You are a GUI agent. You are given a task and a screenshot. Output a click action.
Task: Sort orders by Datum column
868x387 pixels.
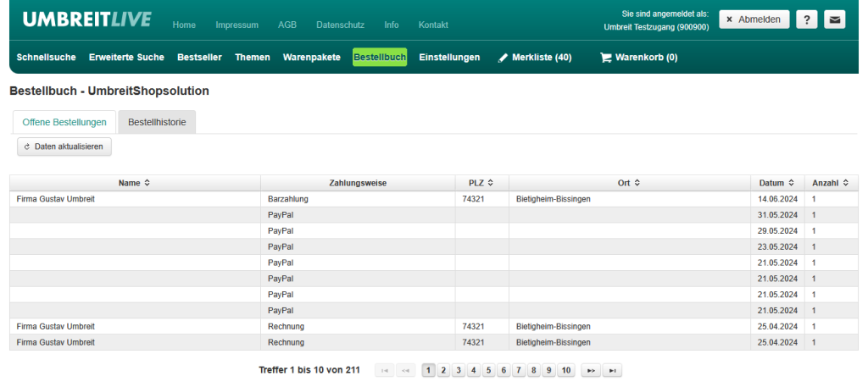coord(776,183)
